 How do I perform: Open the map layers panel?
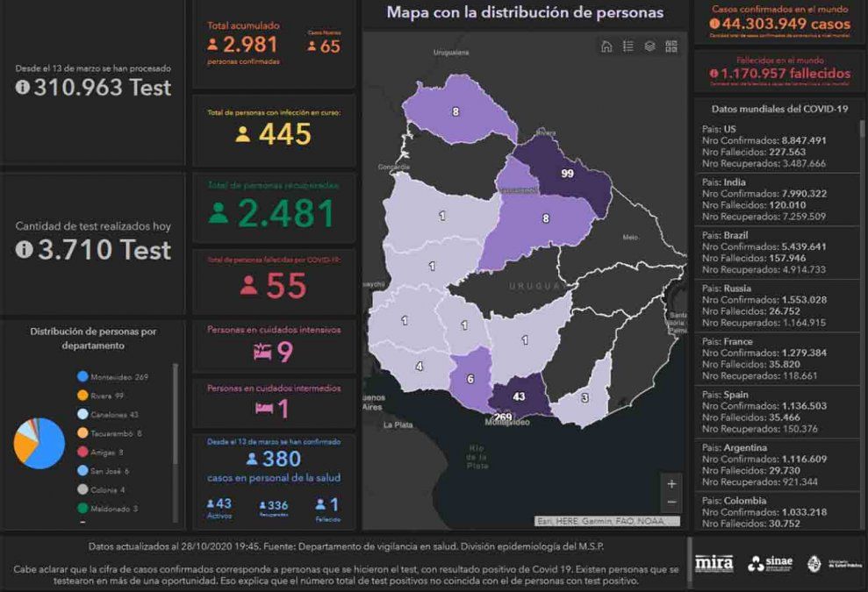click(649, 46)
